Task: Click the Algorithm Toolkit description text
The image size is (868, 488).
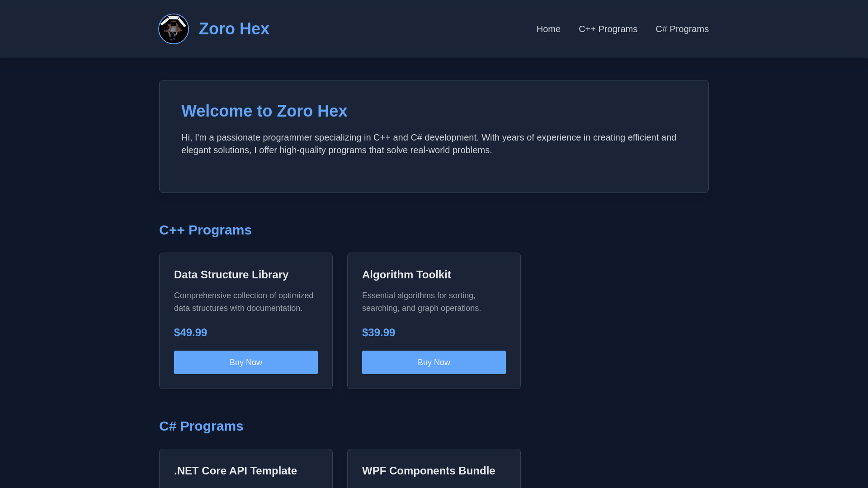Action: (421, 302)
